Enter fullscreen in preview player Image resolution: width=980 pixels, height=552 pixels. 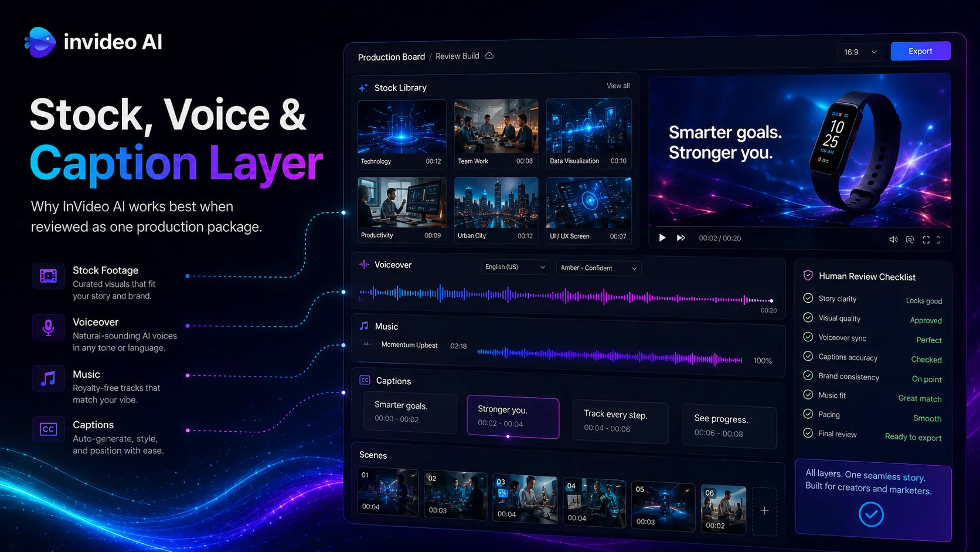(926, 239)
